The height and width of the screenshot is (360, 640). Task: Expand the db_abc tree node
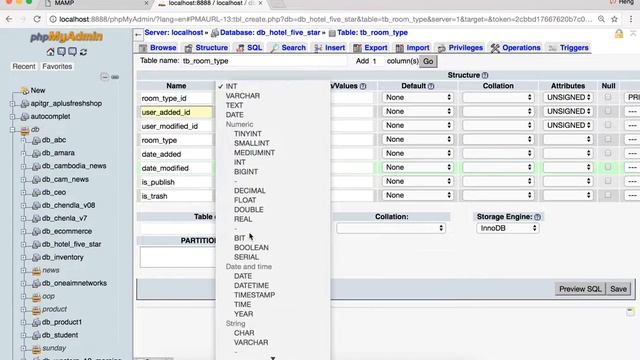pos(24,140)
